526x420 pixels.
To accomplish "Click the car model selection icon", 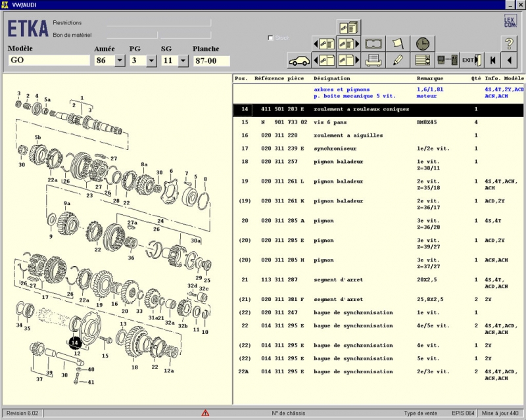I will [299, 60].
